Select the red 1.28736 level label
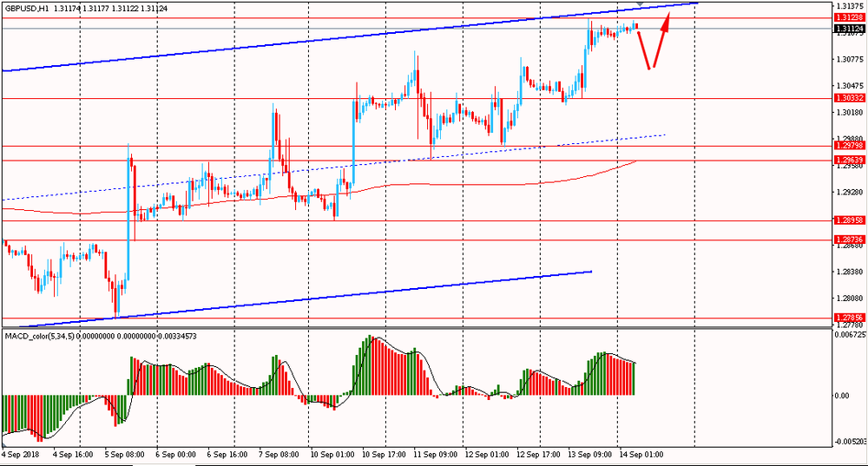The image size is (868, 466). 850,240
